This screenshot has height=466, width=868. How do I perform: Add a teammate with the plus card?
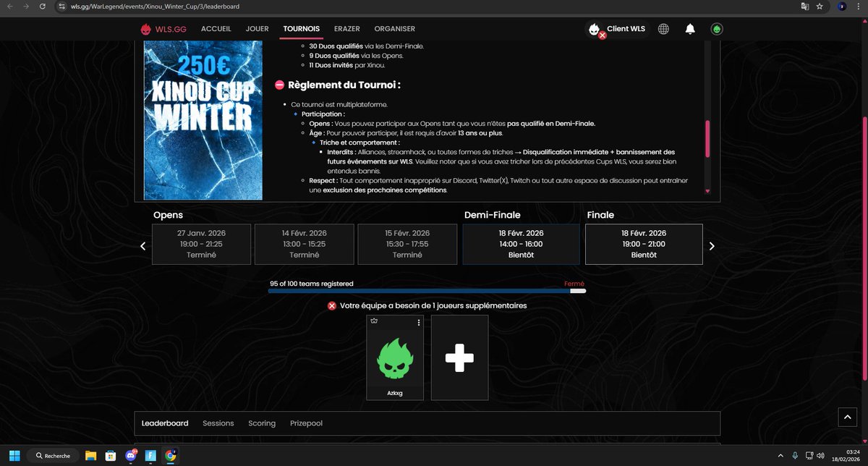coord(459,357)
